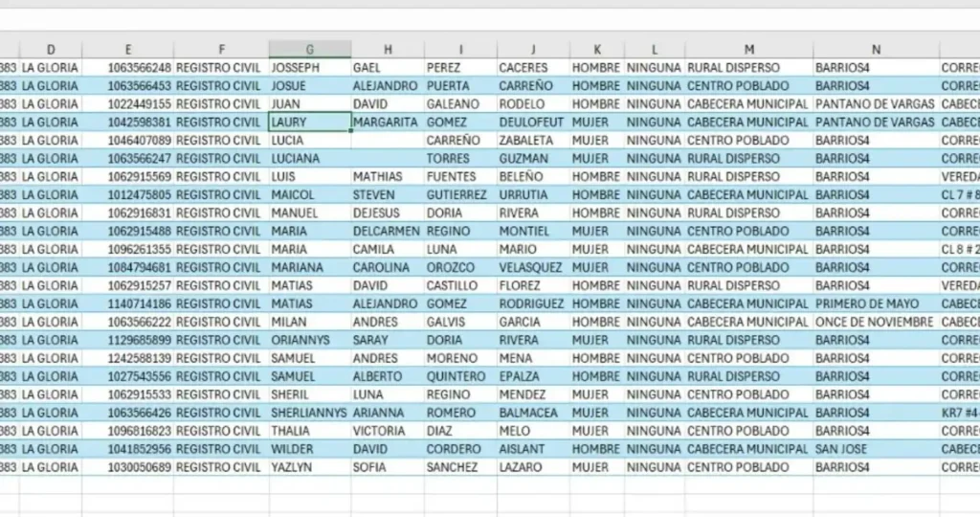Screen dimensions: 980x517
Task: Click the cell containing ORIANNYS
Action: click(310, 340)
